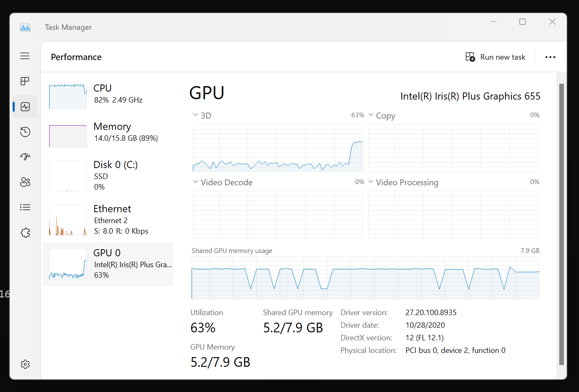Click the Run new task button
The height and width of the screenshot is (392, 579).
tap(495, 57)
